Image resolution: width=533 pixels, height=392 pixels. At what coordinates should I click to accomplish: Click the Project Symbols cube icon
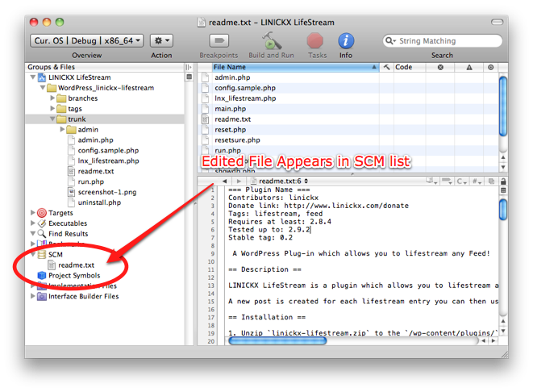[42, 275]
